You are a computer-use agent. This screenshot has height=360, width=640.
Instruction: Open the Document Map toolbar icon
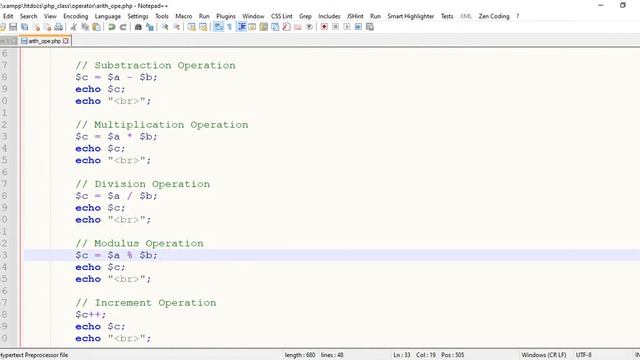pos(264,27)
